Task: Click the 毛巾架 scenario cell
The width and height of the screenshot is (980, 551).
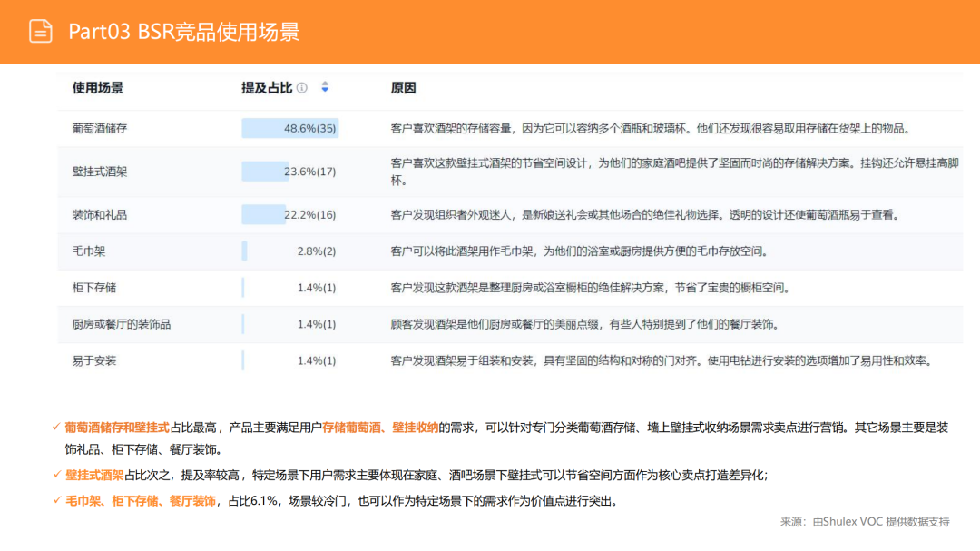Action: click(x=89, y=251)
